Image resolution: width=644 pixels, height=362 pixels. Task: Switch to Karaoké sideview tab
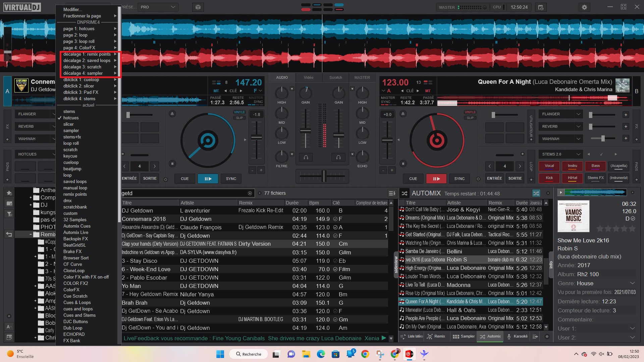517,336
